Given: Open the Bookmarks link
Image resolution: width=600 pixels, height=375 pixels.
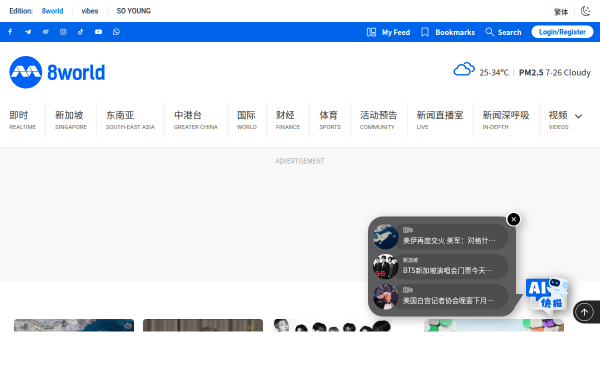Looking at the screenshot, I should pos(455,33).
